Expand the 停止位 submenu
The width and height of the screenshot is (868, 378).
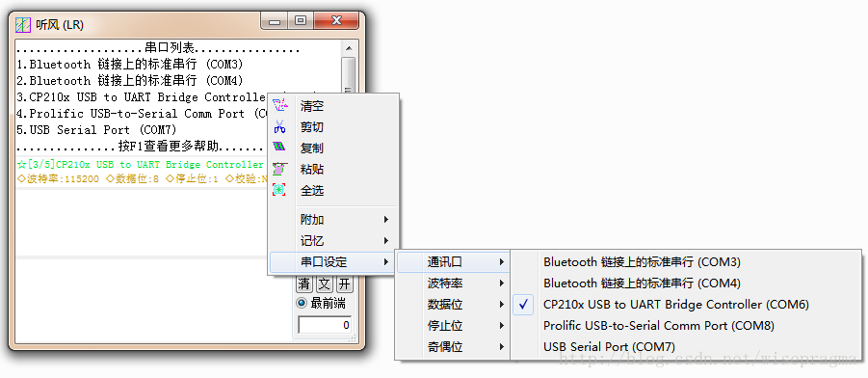click(453, 325)
